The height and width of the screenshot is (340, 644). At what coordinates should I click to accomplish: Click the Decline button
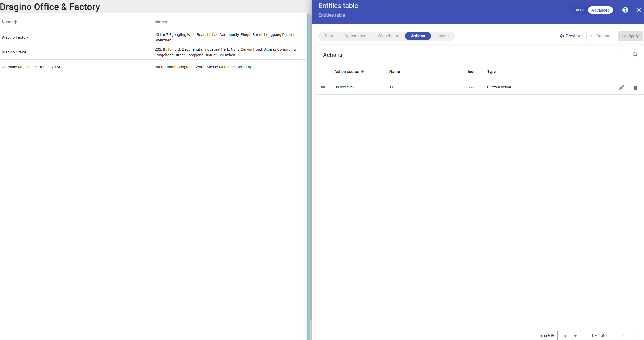(x=600, y=36)
